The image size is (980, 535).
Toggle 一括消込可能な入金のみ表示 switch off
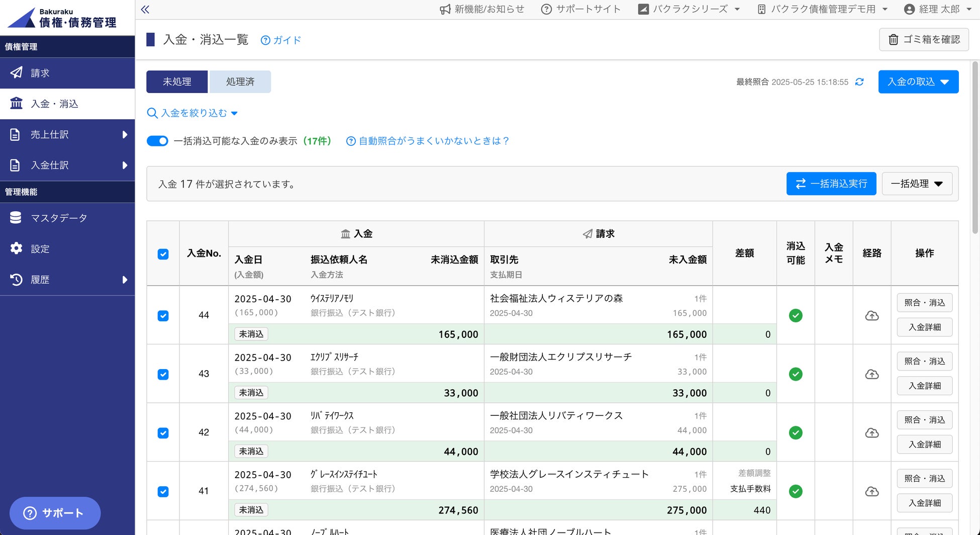click(157, 141)
